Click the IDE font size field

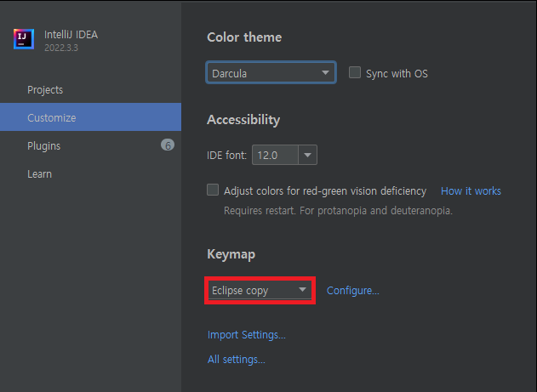[275, 155]
